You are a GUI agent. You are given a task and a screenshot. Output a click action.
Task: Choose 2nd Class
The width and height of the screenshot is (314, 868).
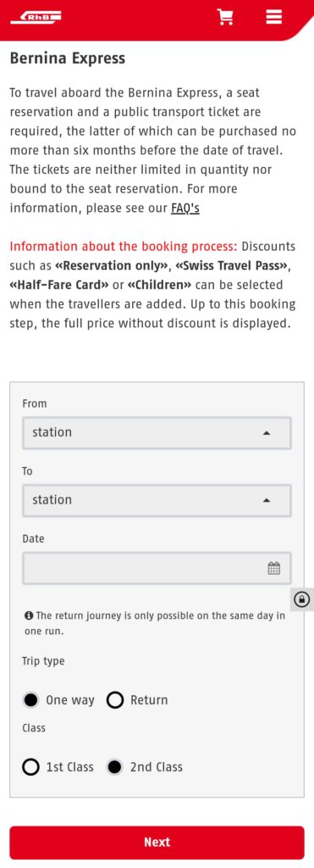pos(145,767)
